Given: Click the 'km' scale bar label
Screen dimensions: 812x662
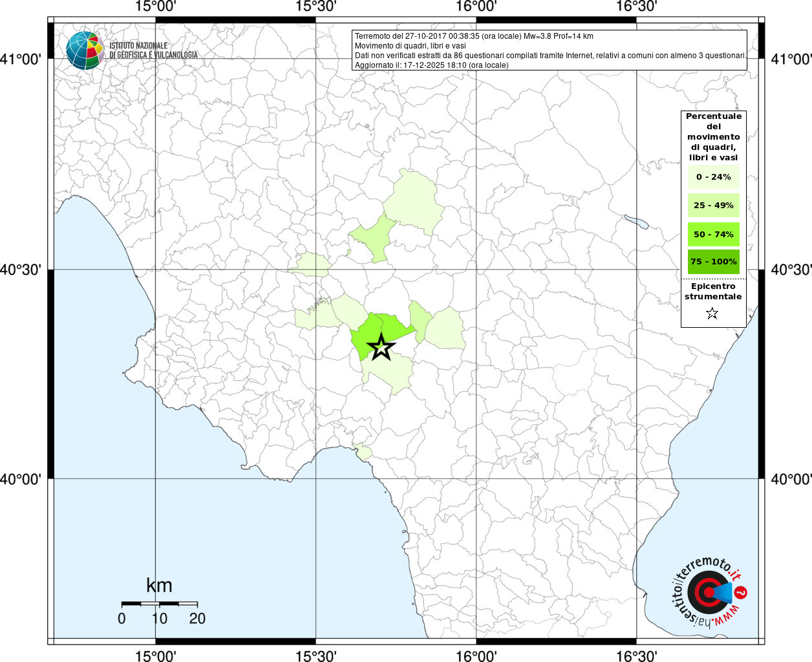Looking at the screenshot, I should (x=159, y=585).
